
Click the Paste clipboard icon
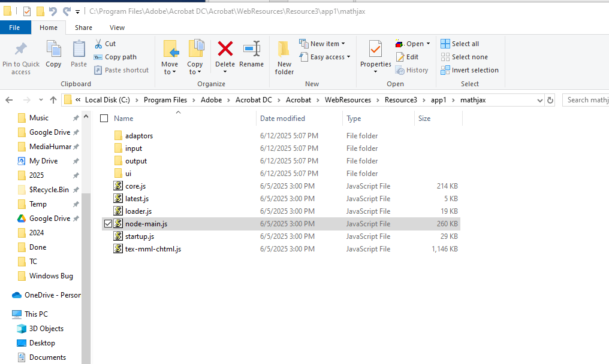[x=79, y=49]
